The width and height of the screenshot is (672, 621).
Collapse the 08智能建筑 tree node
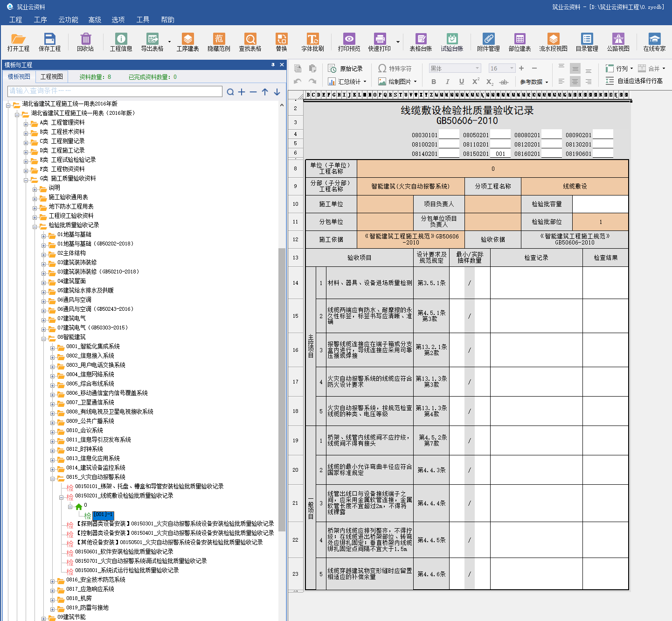[x=44, y=338]
